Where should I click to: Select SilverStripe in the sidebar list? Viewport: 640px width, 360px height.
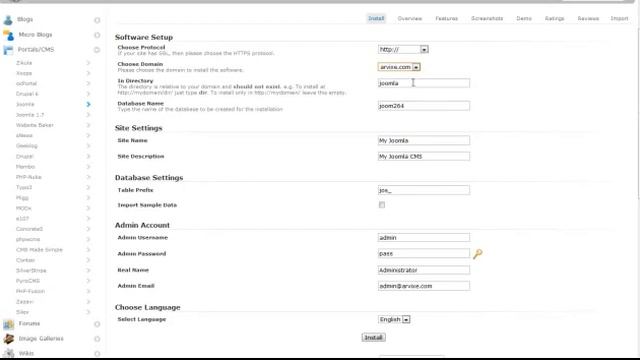click(x=31, y=271)
